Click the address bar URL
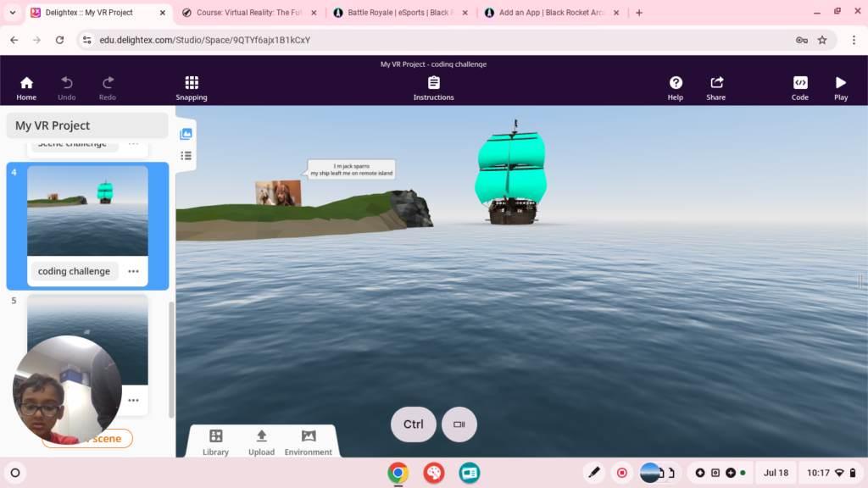The height and width of the screenshot is (488, 868). click(205, 40)
